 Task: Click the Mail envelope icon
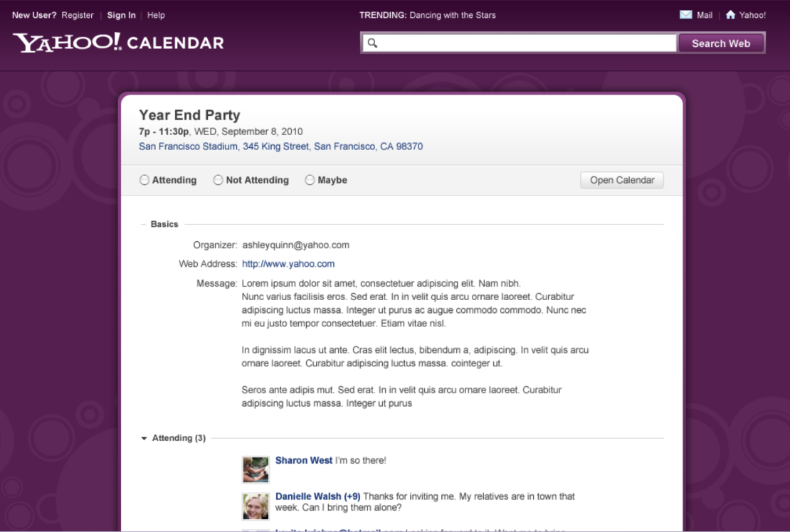685,15
